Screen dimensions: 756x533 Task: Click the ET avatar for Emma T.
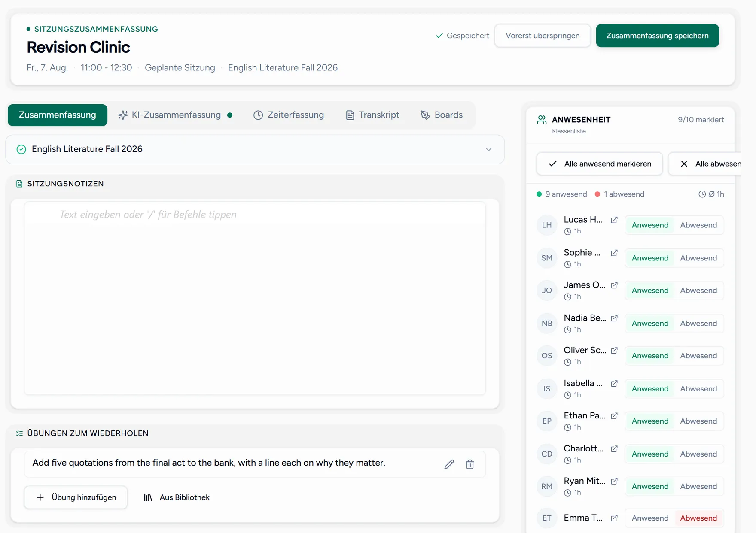pos(547,518)
